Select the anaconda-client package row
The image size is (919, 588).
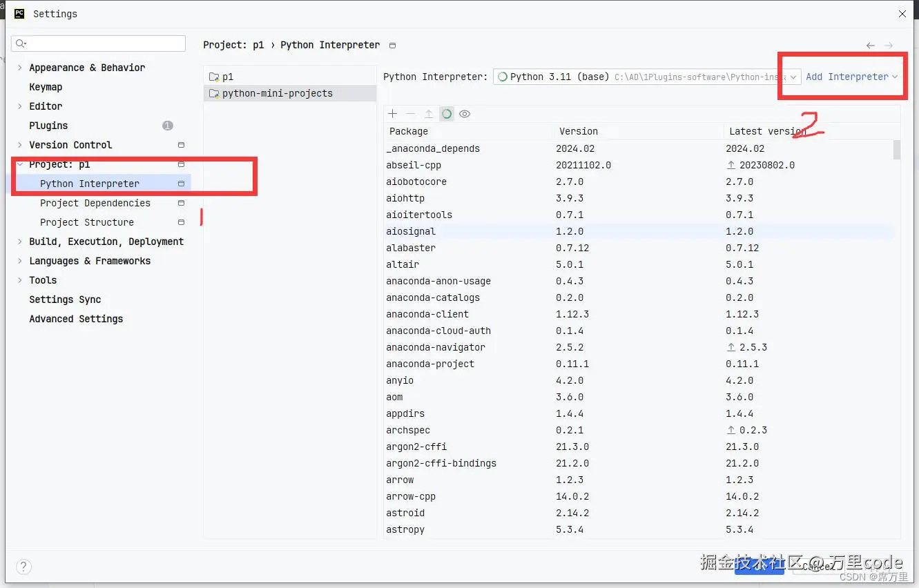(x=639, y=314)
